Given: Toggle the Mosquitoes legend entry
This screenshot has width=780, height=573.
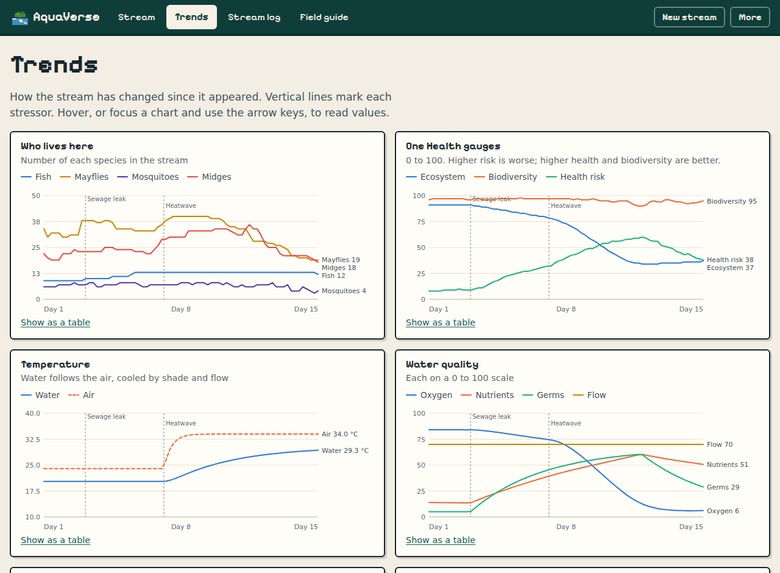Looking at the screenshot, I should tap(148, 177).
